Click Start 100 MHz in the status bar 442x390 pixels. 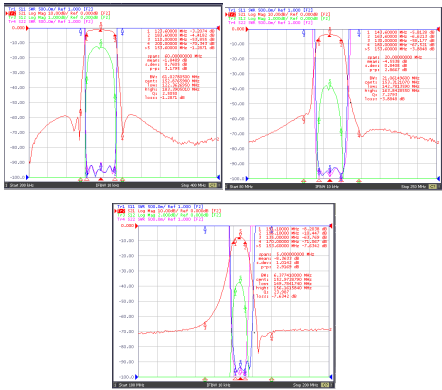pyautogui.click(x=131, y=385)
